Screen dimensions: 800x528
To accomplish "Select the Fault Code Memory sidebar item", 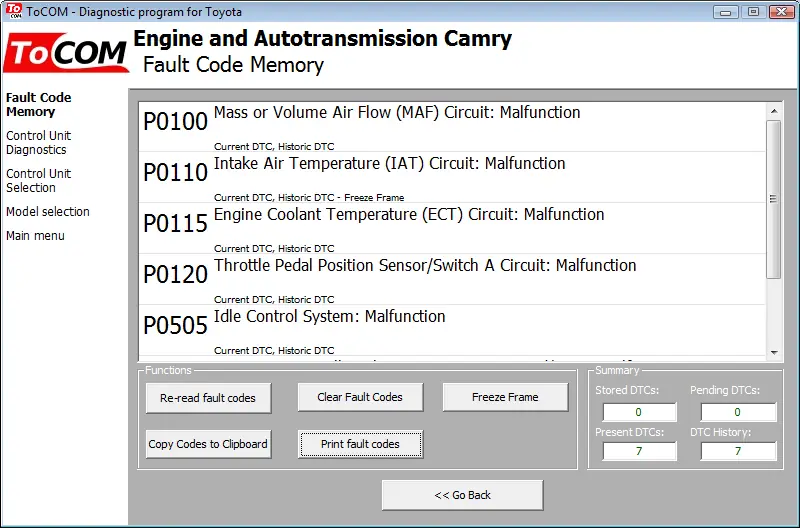I will (x=38, y=104).
